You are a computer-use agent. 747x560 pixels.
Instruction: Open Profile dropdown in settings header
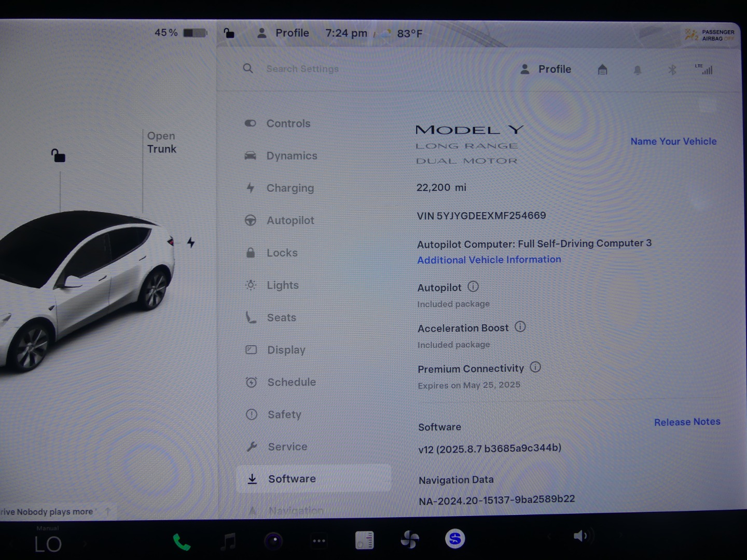546,69
